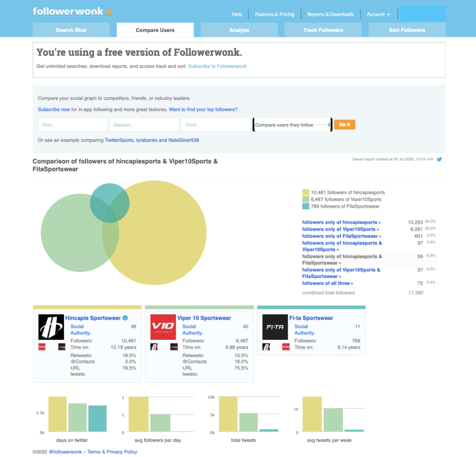Select the Compare Users tab
476x457 pixels.
[155, 30]
